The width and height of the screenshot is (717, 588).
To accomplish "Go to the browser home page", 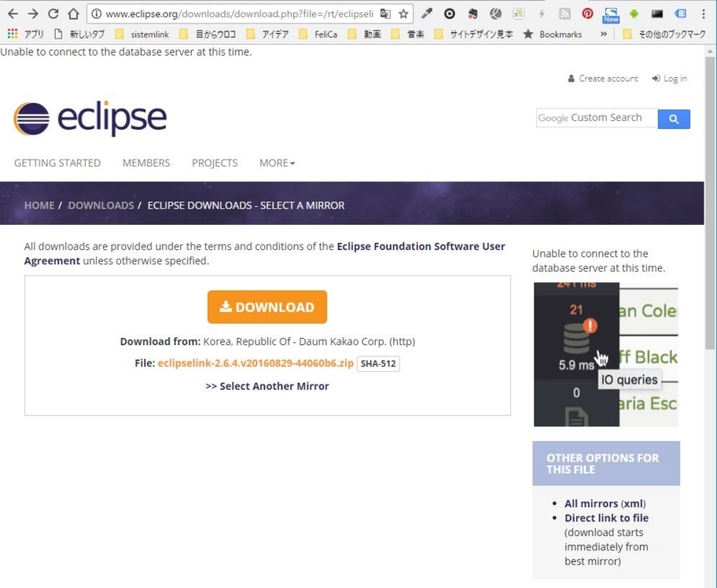I will 74,14.
